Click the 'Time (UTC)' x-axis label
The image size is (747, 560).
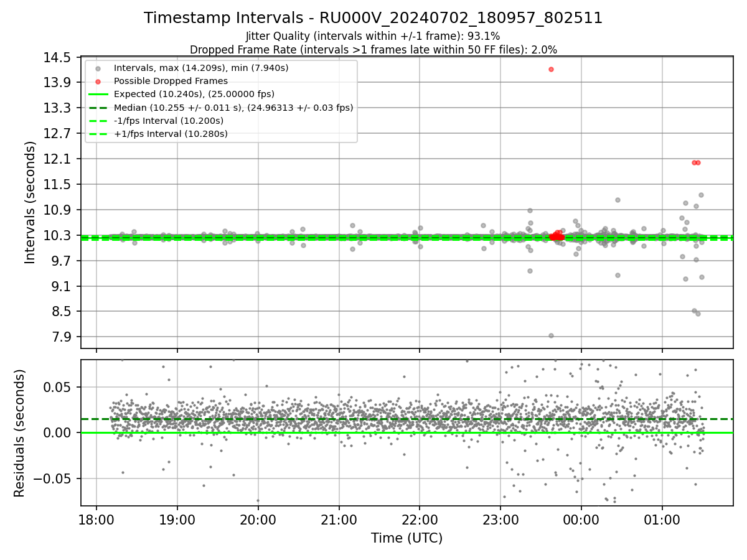click(406, 538)
